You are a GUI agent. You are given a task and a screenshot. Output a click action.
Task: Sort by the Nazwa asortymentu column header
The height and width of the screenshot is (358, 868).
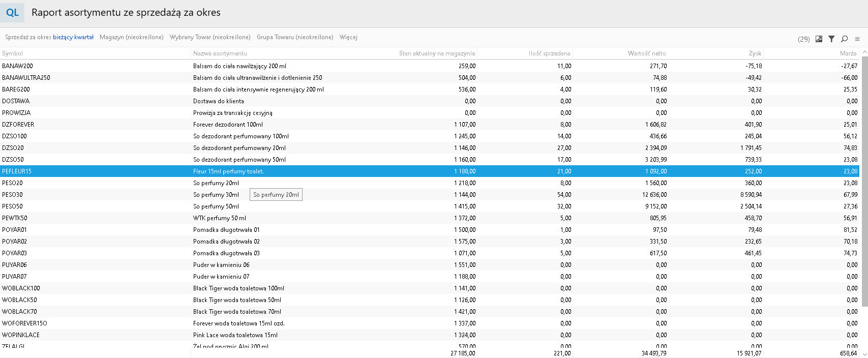pos(220,53)
